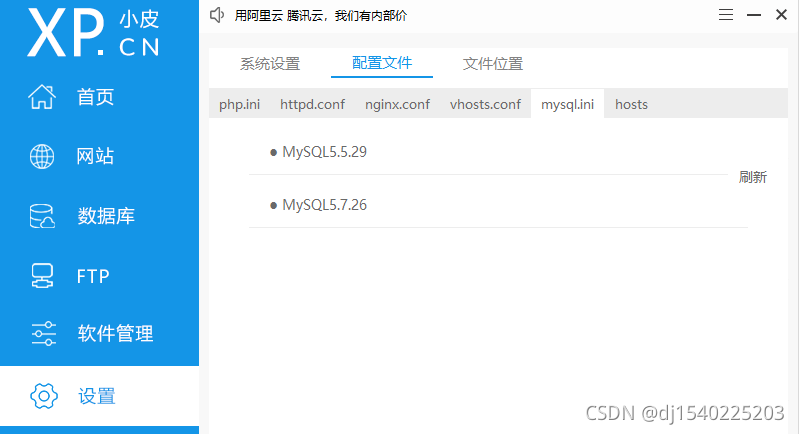Viewport: 799px width, 434px height.
Task: Select the vhosts.conf sub-tab
Action: pyautogui.click(x=485, y=104)
